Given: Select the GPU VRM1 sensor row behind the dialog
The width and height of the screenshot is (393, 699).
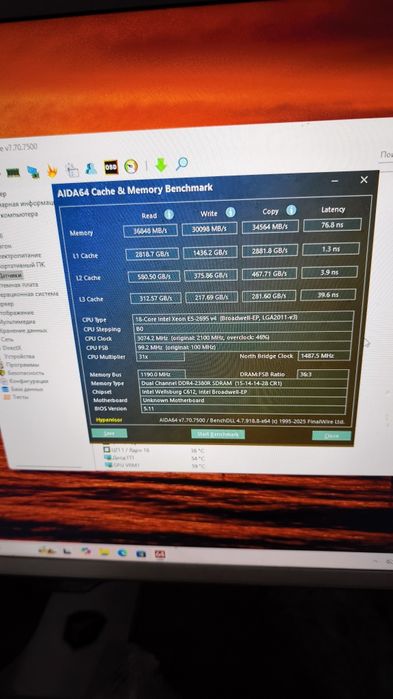Looking at the screenshot, I should click(x=154, y=465).
